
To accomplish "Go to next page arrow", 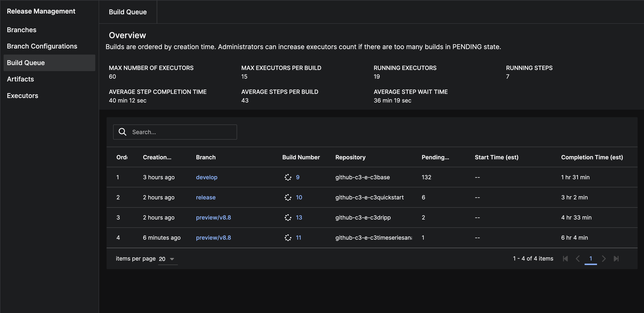I will [604, 258].
